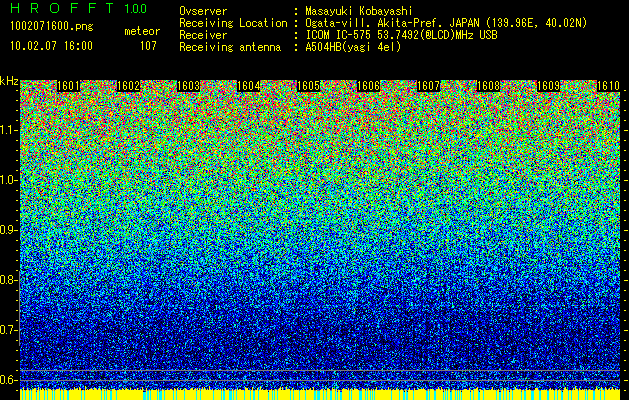This screenshot has height=400, width=629.
Task: Click the 1.0 kHz axis label
Action: (8, 181)
